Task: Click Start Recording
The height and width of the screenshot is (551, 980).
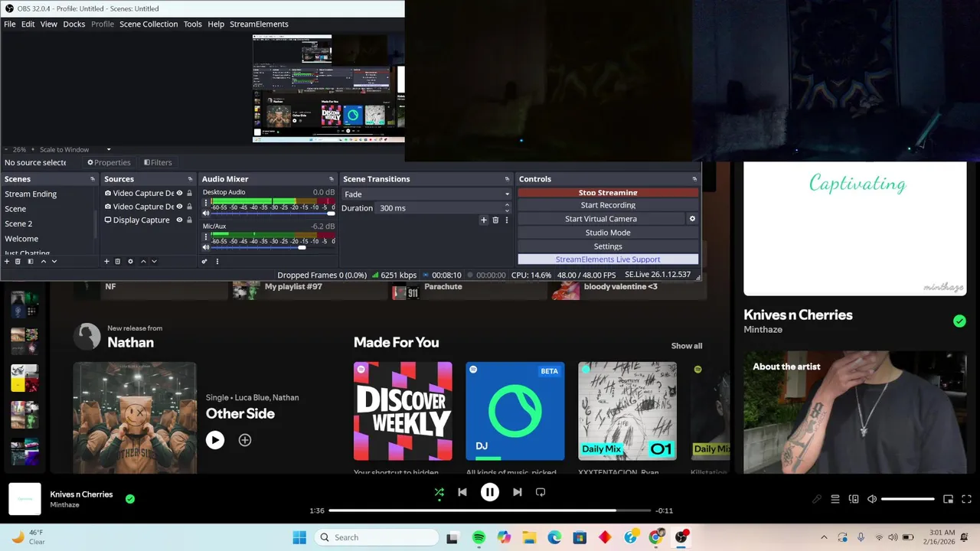Action: pyautogui.click(x=608, y=205)
